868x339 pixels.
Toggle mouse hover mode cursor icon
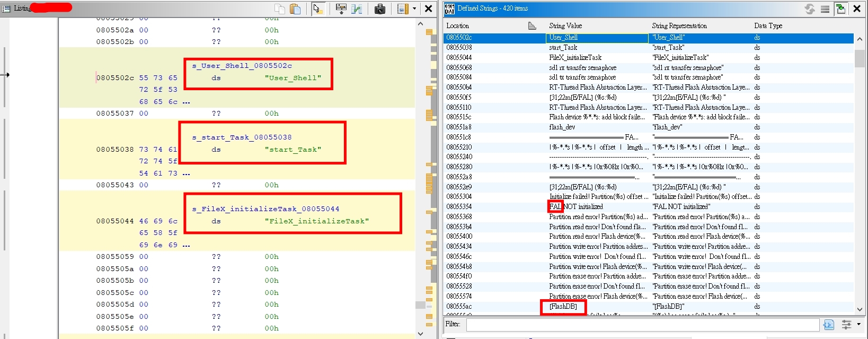point(318,8)
